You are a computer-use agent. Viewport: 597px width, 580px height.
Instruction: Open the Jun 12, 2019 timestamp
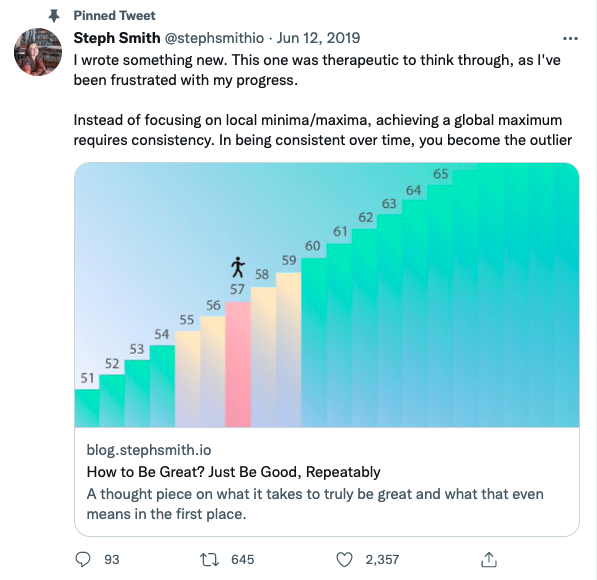tap(318, 38)
